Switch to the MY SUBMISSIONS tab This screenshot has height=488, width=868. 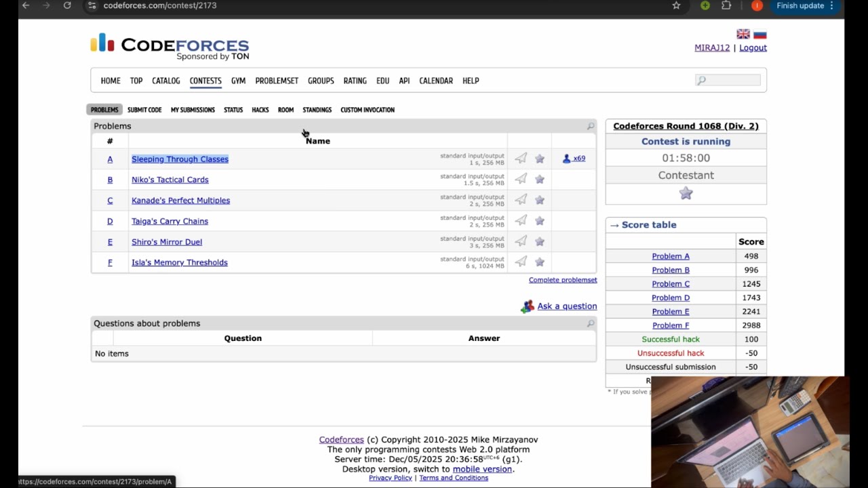point(193,110)
